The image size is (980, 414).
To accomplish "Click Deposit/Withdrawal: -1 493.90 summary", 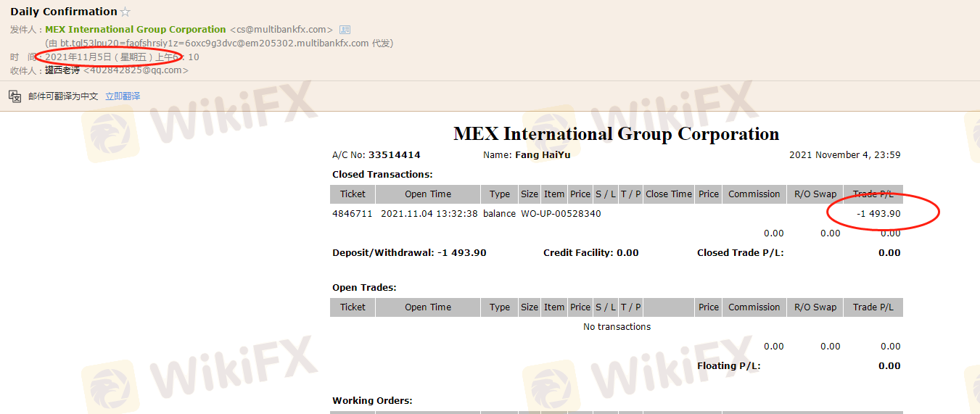I will click(x=409, y=253).
